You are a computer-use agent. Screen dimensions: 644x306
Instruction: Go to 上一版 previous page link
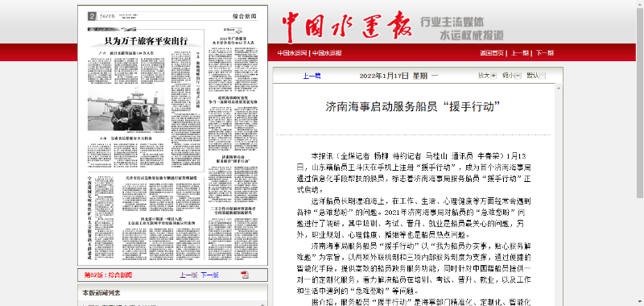[188, 275]
